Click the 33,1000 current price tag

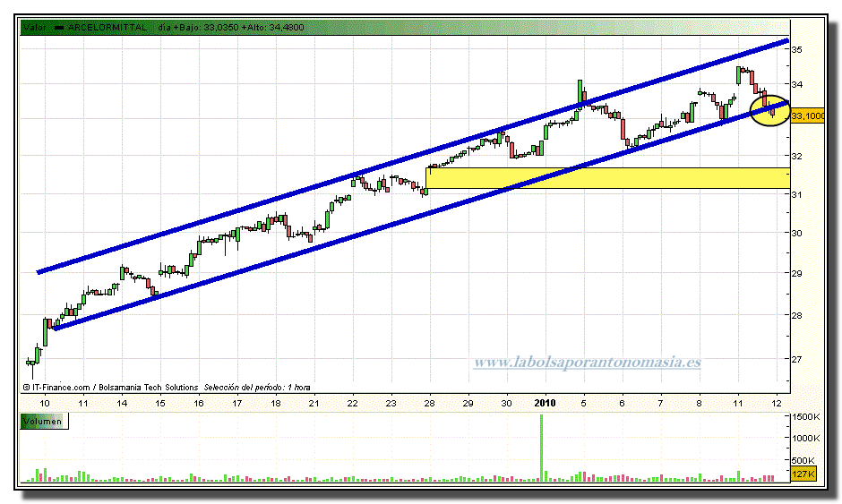(x=809, y=115)
